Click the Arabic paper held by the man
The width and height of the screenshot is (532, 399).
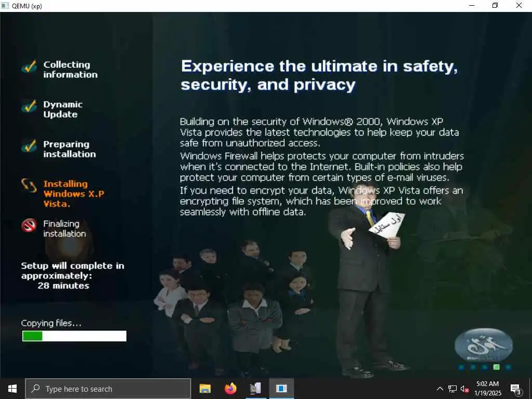pos(387,224)
